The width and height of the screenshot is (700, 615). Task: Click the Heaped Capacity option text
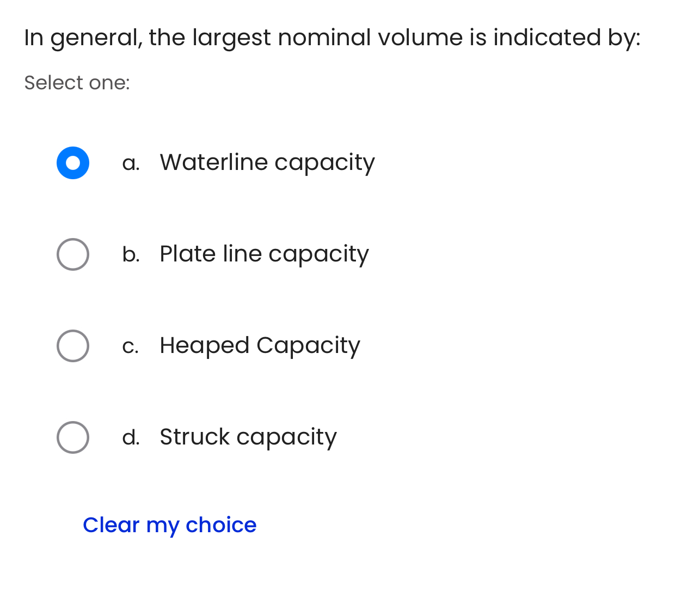(260, 345)
